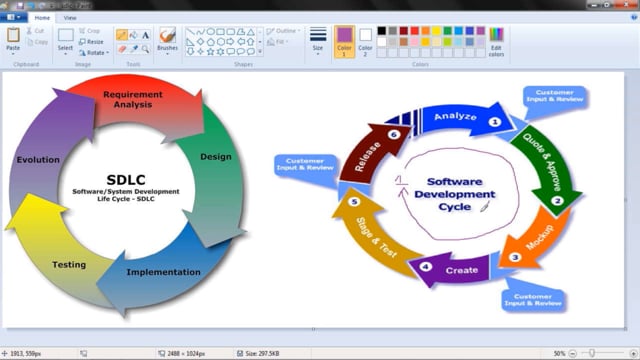Click the 'Size: 297.5KB' status text
Image resolution: width=640 pixels, height=360 pixels.
[262, 353]
